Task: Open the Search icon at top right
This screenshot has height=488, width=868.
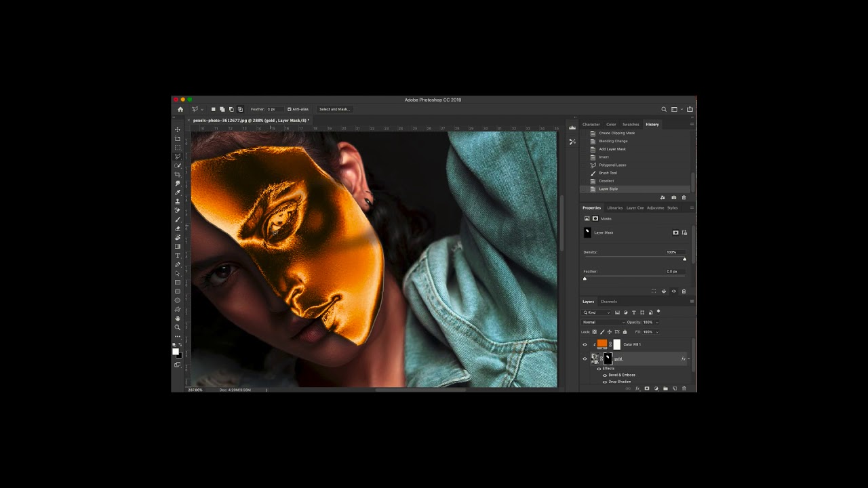Action: pos(664,109)
